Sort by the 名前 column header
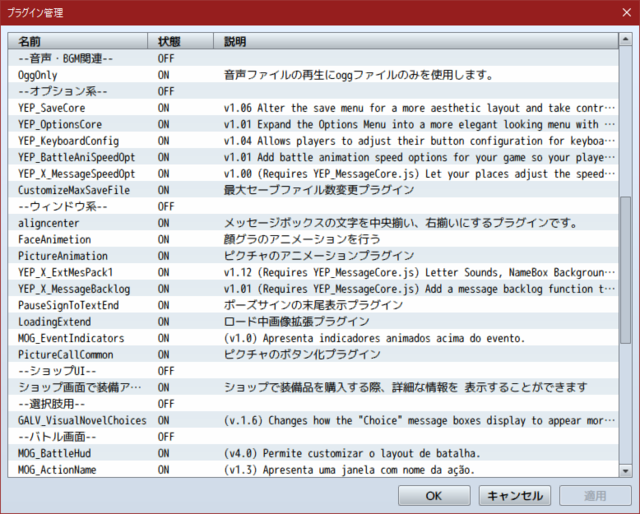Image resolution: width=640 pixels, height=514 pixels. click(78, 41)
